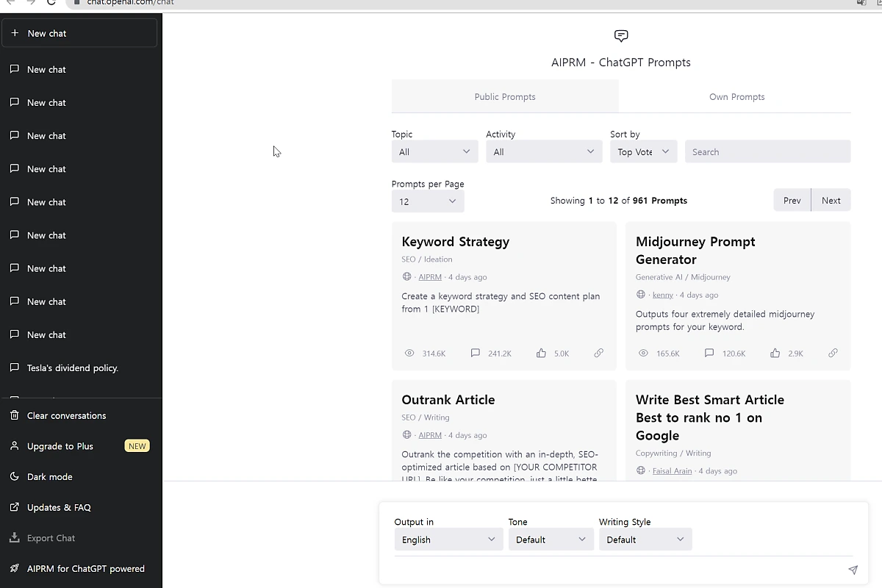Open the Output in language dropdown

click(x=448, y=539)
